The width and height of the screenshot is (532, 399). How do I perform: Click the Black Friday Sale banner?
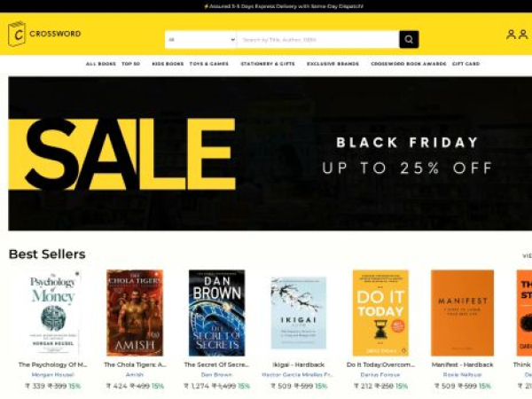coord(270,153)
